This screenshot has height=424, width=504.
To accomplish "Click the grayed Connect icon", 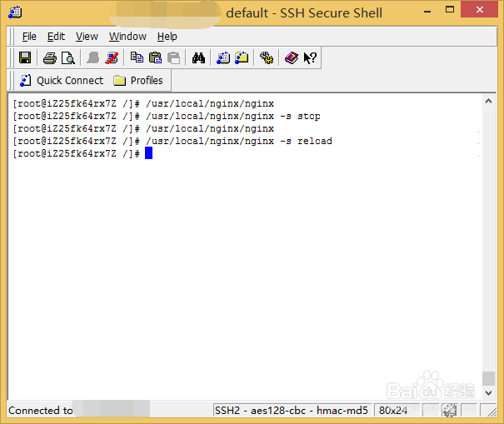I will [93, 58].
